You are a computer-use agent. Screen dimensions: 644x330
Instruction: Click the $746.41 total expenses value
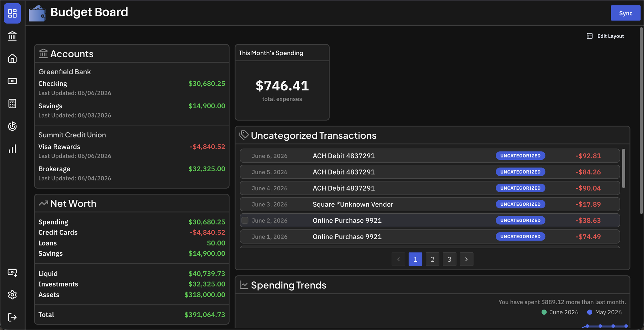point(282,86)
